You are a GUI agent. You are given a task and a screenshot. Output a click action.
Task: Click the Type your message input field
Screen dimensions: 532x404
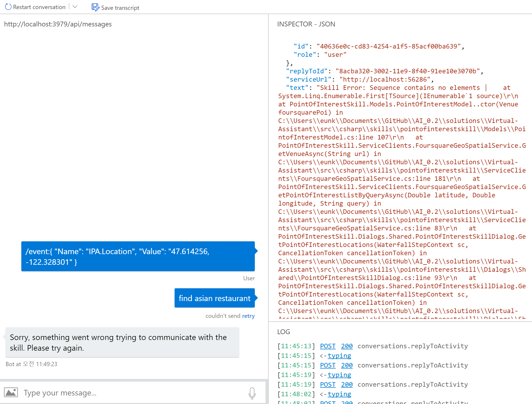point(107,393)
